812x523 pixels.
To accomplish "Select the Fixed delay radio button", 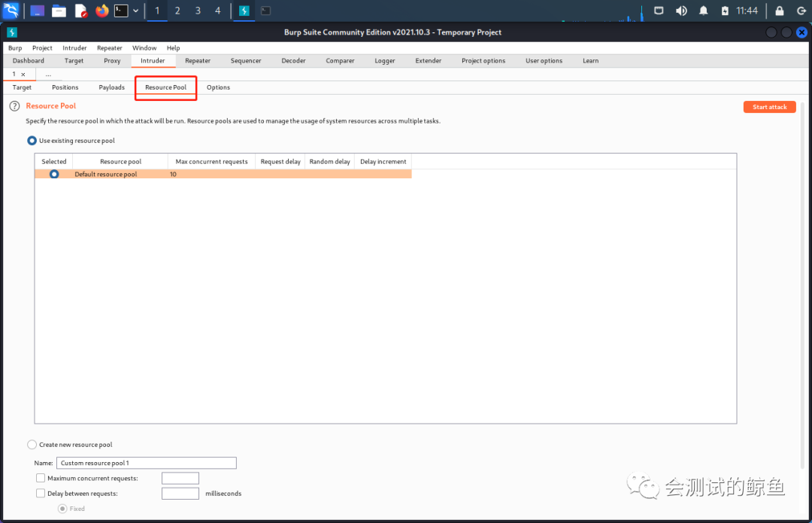I will coord(62,509).
